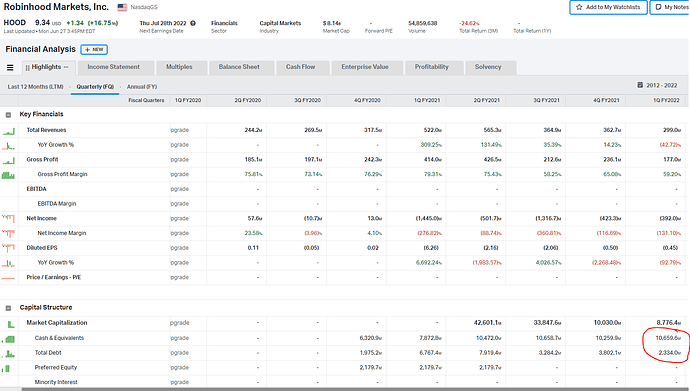Open the Balance Sheet tab
This screenshot has width=690, height=391.
click(239, 67)
